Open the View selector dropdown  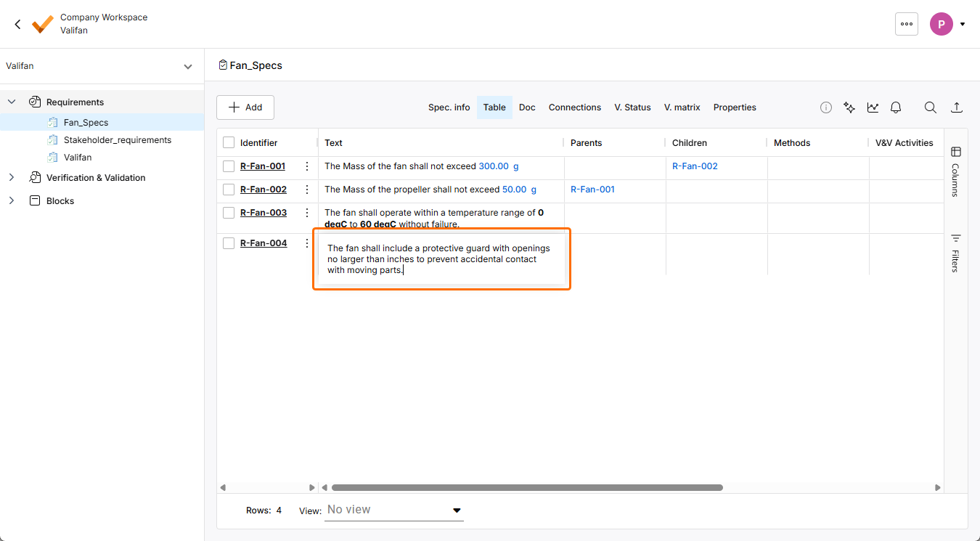click(x=394, y=511)
